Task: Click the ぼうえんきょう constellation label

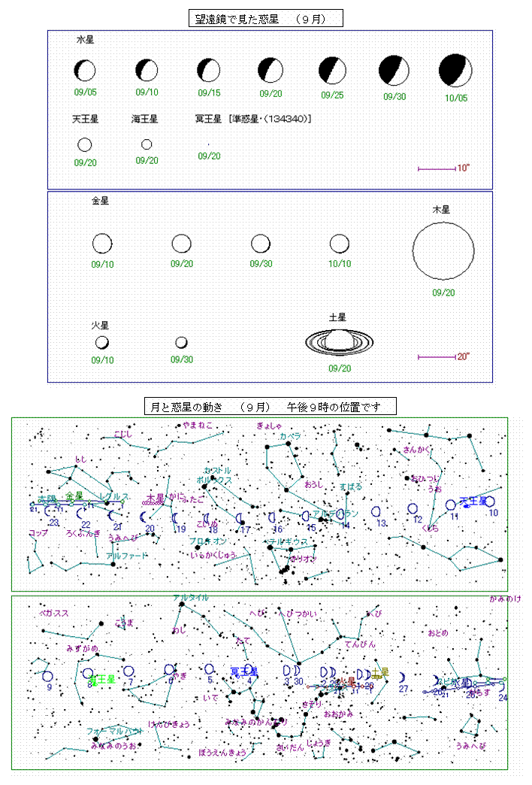Action: point(222,753)
